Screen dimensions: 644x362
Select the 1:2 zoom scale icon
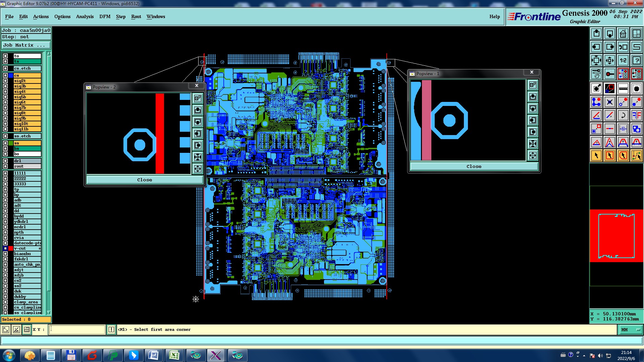[623, 60]
